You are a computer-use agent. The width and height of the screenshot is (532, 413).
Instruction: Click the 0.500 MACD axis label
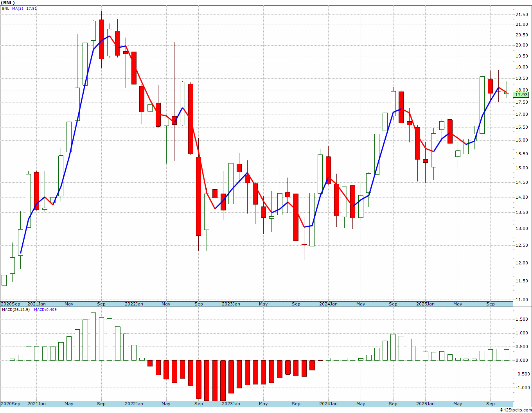(521, 347)
